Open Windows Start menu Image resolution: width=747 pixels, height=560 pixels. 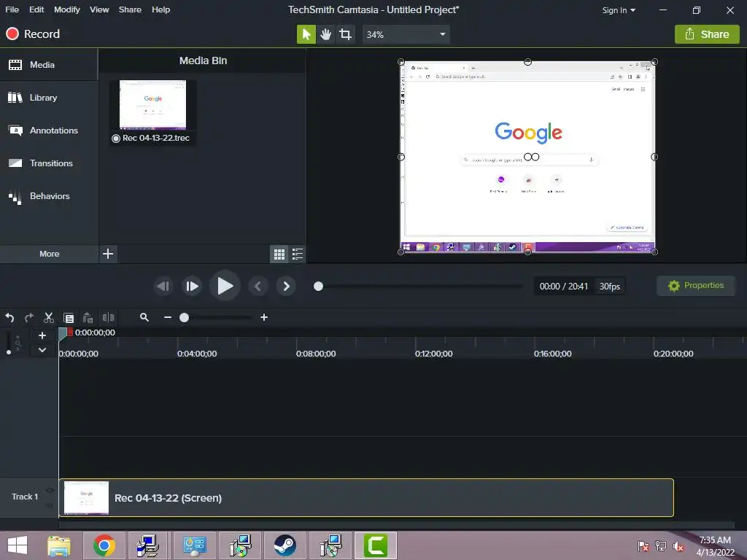coord(18,545)
